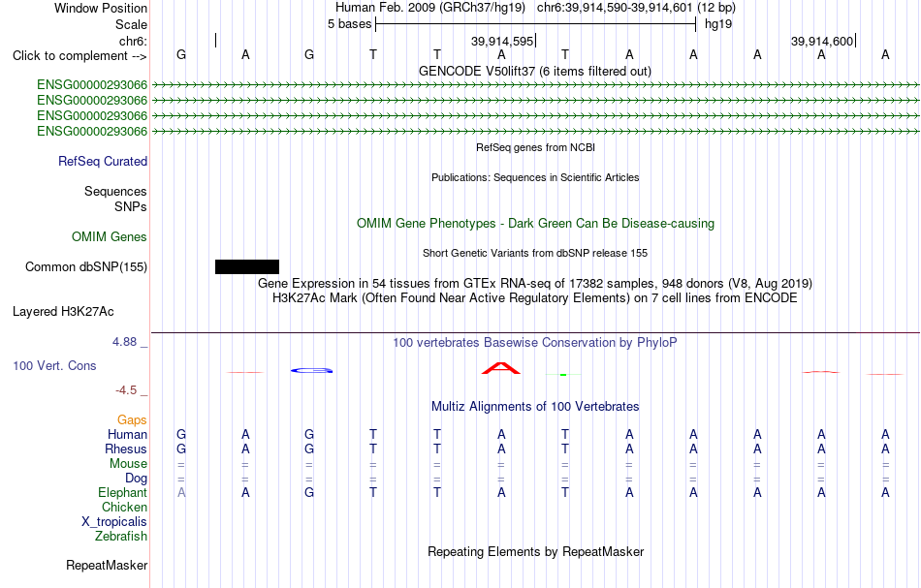Viewport: 921px width, 588px height.
Task: Click the chr6: ruler label
Action: [134, 41]
